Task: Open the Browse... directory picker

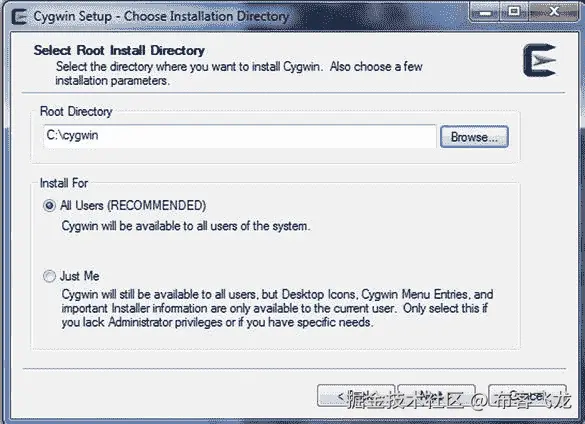Action: coord(474,137)
